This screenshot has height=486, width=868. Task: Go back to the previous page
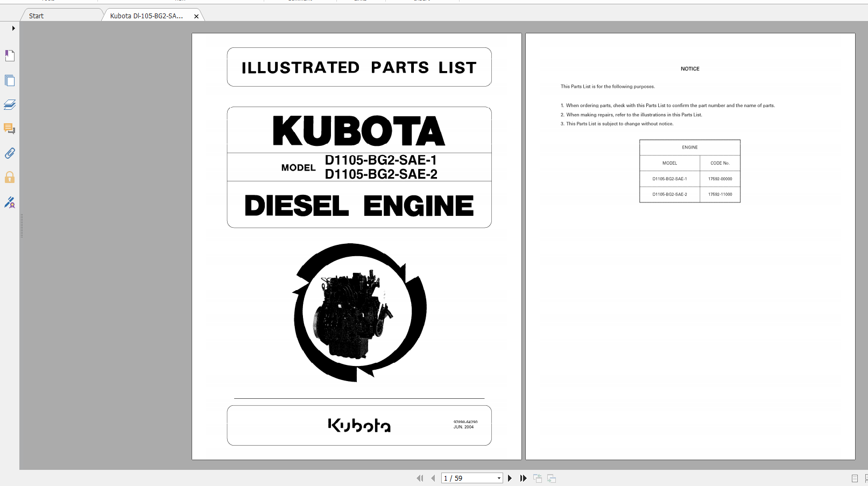[433, 477]
